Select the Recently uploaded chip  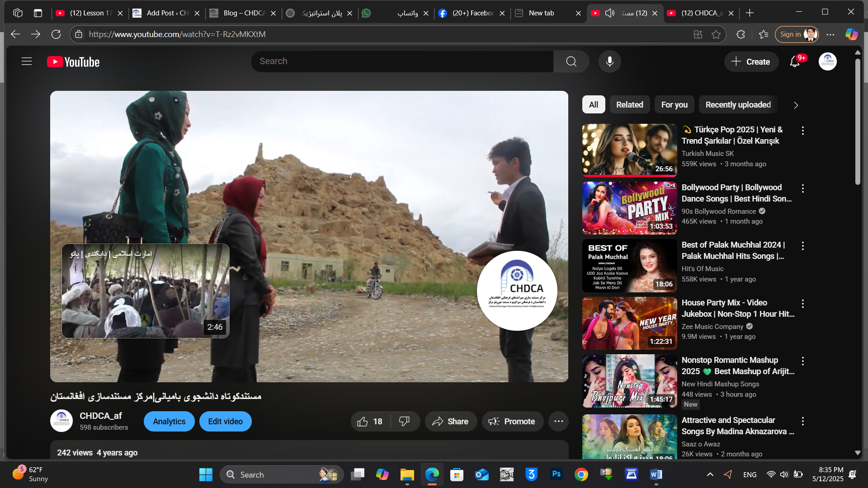(738, 105)
